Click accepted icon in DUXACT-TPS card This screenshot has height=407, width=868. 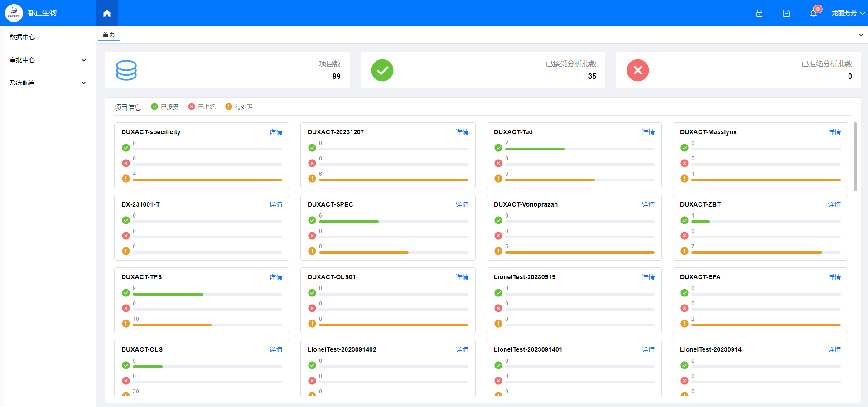[126, 293]
